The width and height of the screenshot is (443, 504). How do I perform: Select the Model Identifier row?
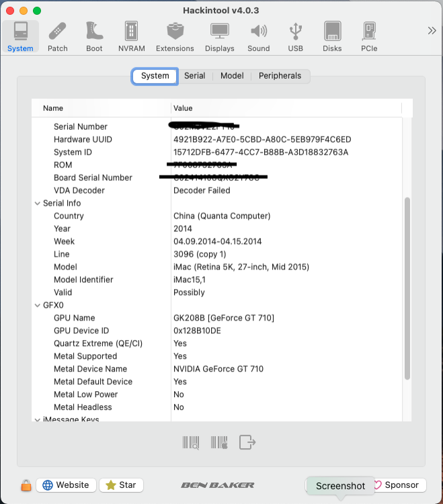[217, 280]
